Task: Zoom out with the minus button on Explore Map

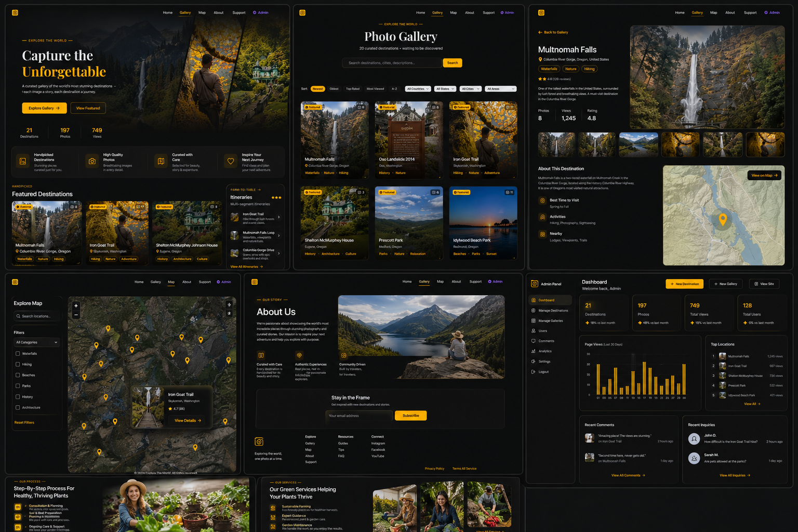Action: [76, 315]
